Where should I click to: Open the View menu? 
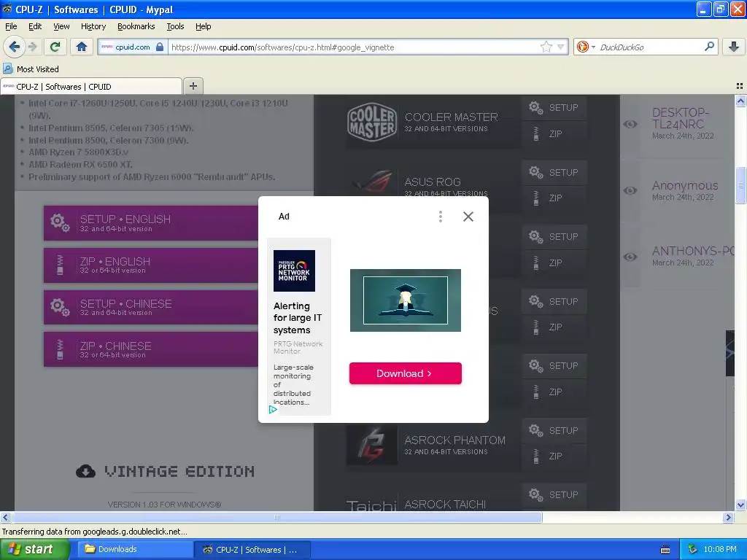(61, 26)
